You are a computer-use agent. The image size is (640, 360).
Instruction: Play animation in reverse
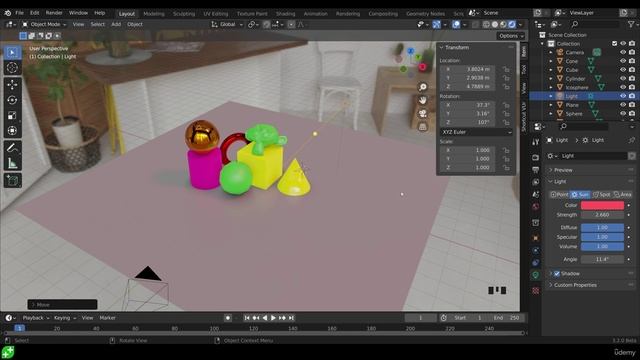point(264,318)
